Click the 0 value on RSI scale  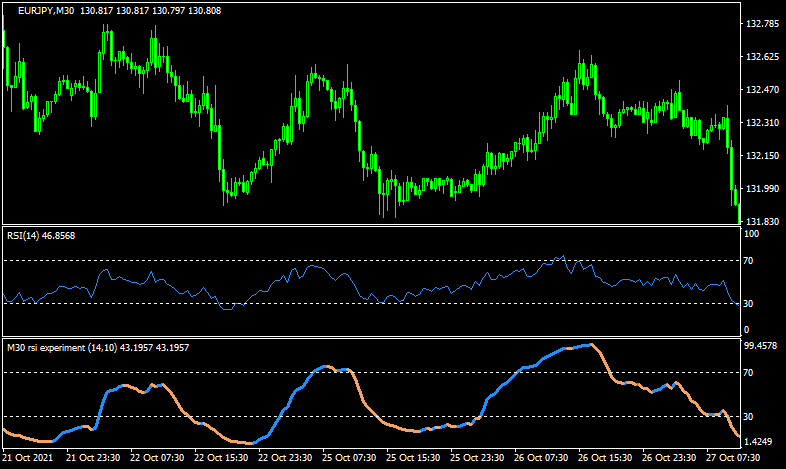point(746,329)
